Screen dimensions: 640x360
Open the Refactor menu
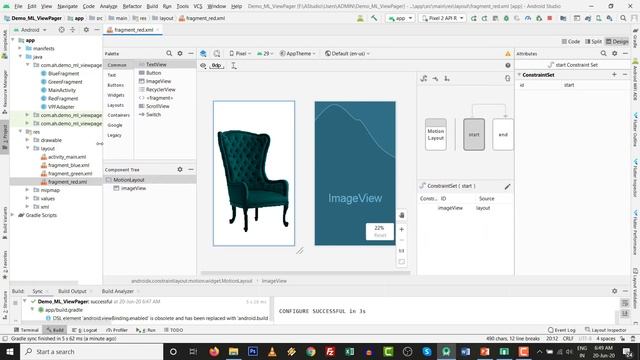[132, 6]
